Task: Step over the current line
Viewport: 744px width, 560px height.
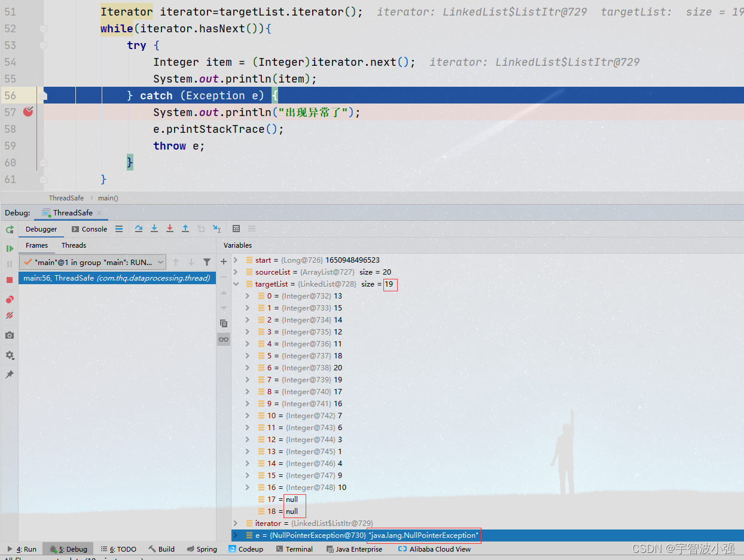Action: tap(138, 229)
